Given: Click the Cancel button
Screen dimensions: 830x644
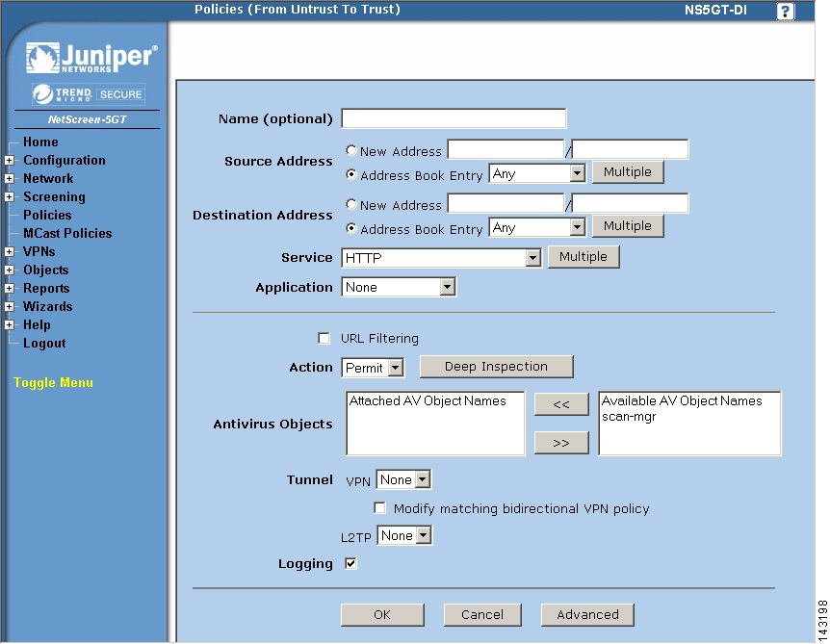Looking at the screenshot, I should [482, 615].
